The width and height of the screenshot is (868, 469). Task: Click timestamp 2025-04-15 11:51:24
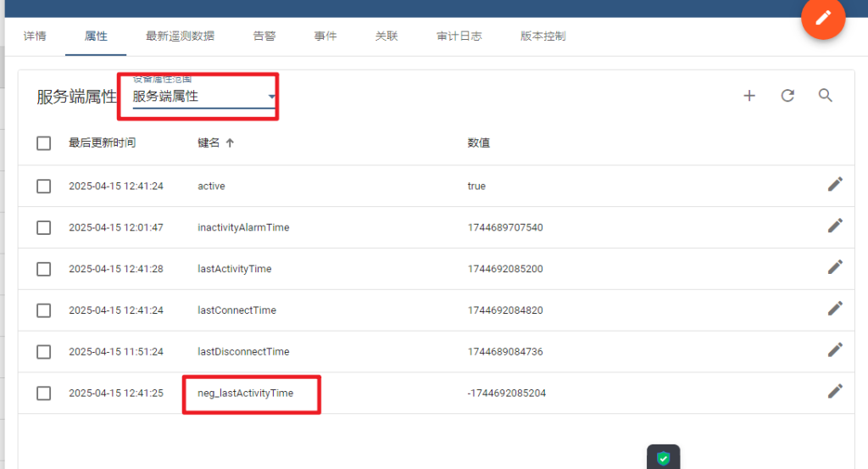(116, 352)
